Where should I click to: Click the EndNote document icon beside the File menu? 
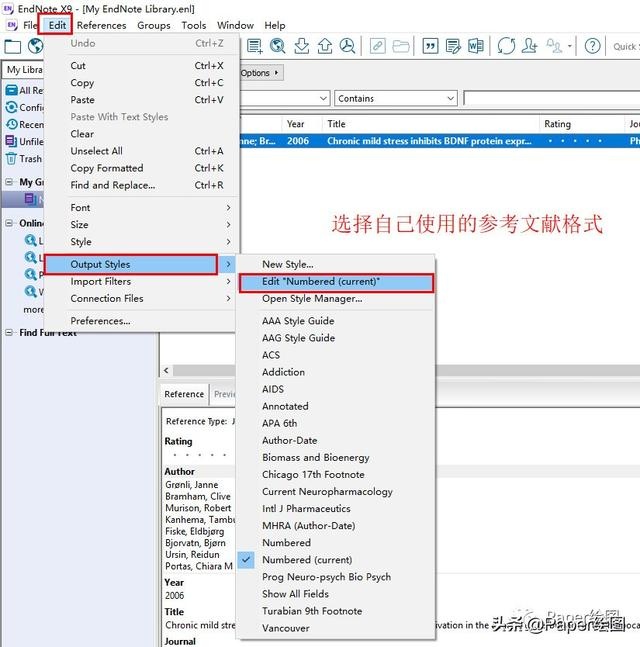(12, 25)
